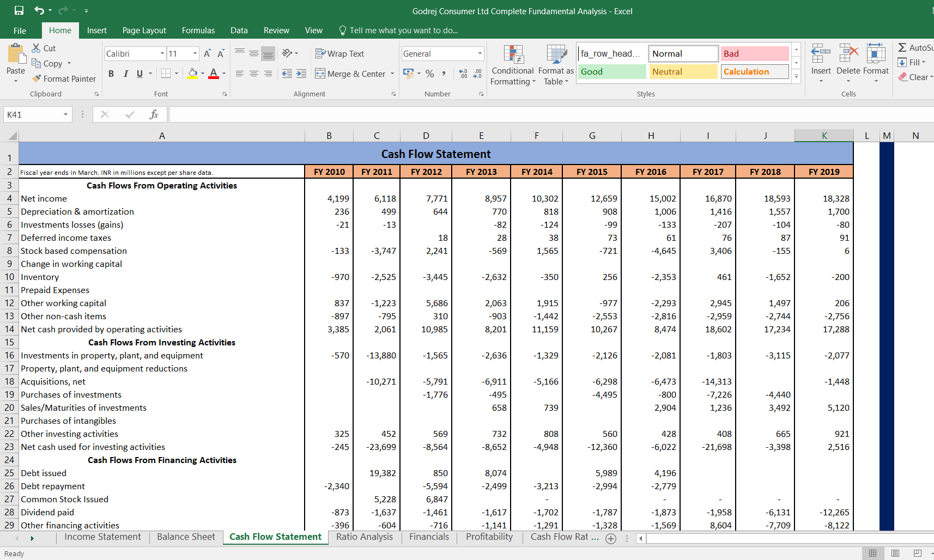Apply the red font color

coord(214,73)
